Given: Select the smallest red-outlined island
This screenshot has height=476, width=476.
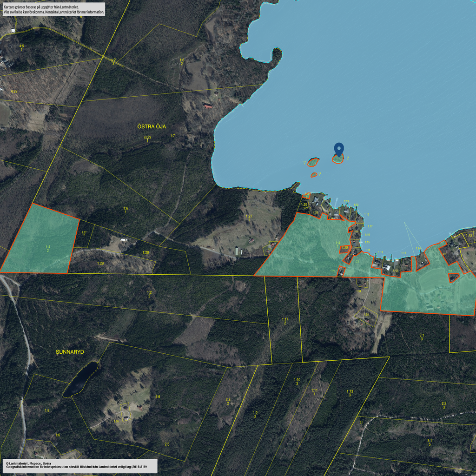Looking at the screenshot, I should point(314,175).
